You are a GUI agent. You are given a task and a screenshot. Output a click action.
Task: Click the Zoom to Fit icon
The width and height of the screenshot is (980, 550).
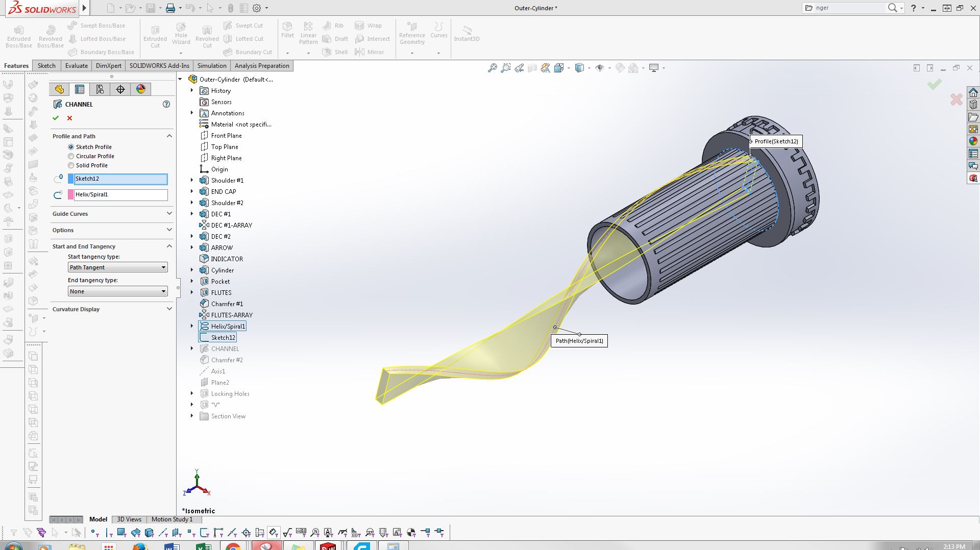tap(492, 68)
